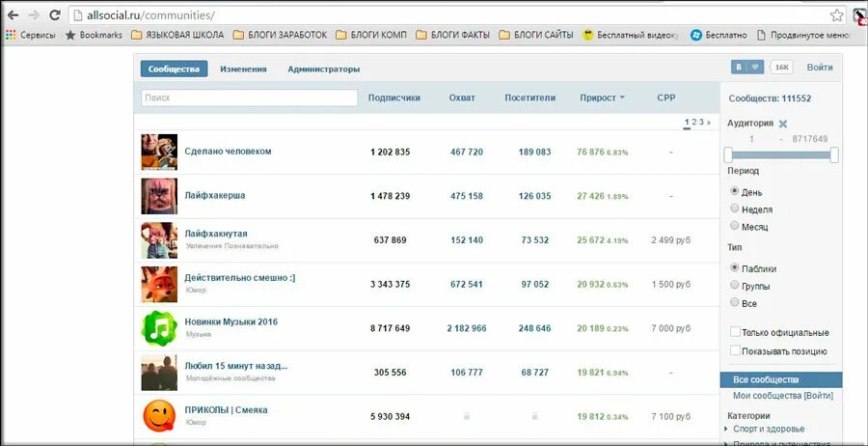Sort by CPP column header
The height and width of the screenshot is (446, 868).
coord(666,98)
